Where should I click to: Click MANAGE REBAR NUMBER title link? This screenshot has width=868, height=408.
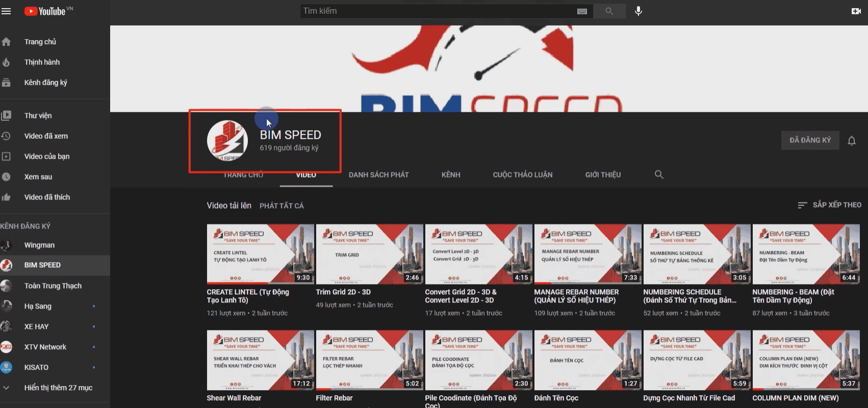(576, 296)
